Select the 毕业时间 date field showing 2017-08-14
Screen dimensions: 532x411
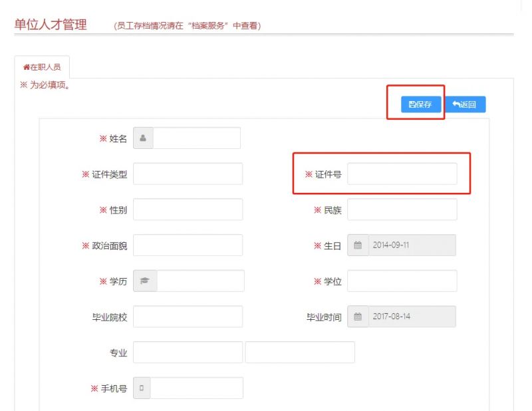(x=412, y=317)
